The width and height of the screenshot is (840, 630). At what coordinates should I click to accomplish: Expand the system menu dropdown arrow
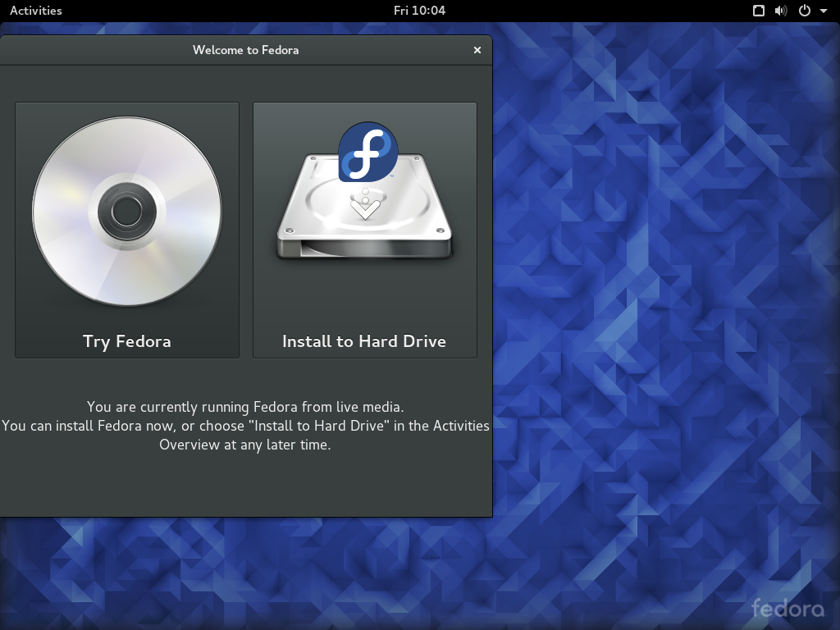tap(824, 11)
